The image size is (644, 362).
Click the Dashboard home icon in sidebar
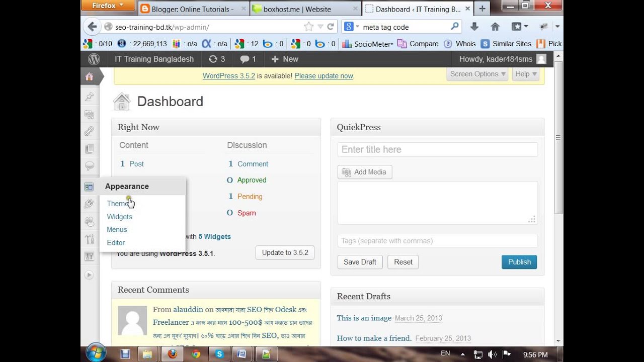click(x=89, y=77)
